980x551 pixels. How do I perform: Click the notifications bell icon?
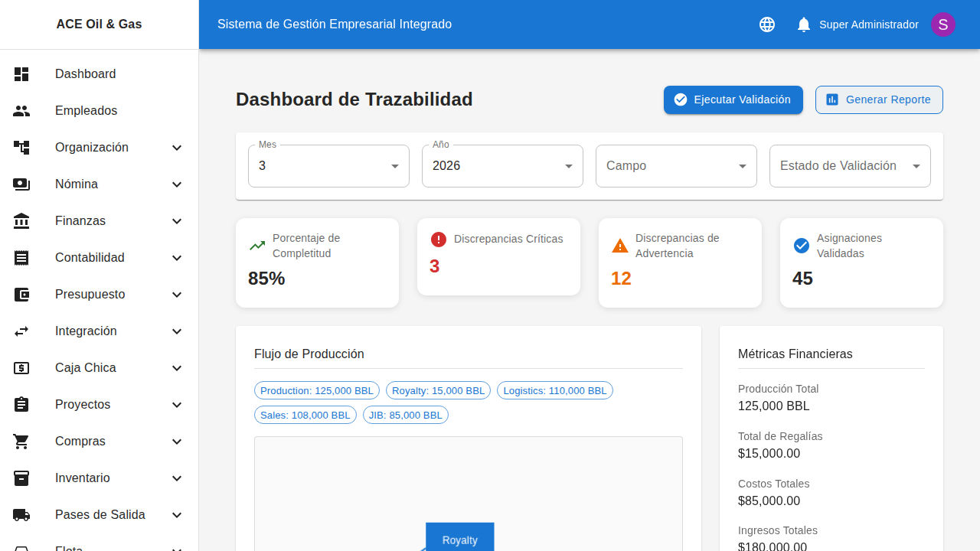click(x=803, y=24)
